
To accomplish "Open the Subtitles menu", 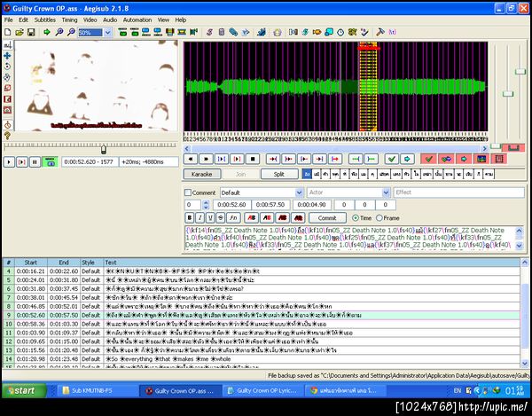I will point(45,20).
